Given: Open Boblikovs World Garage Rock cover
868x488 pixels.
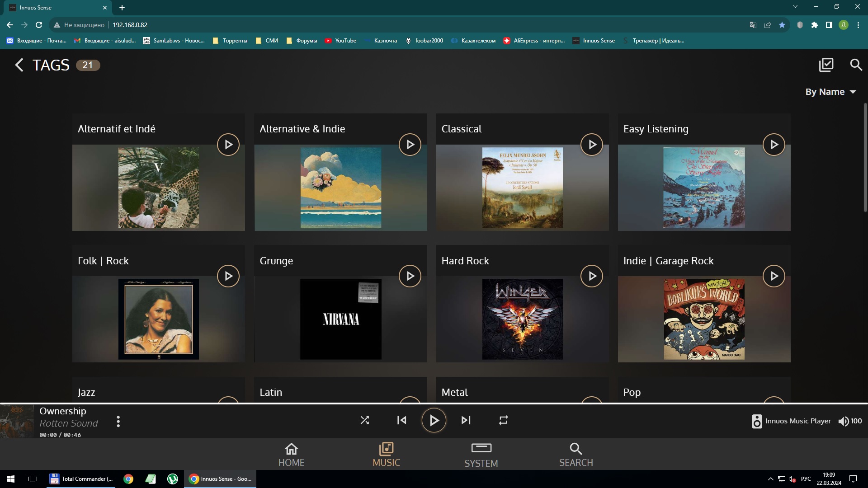Looking at the screenshot, I should (x=704, y=319).
